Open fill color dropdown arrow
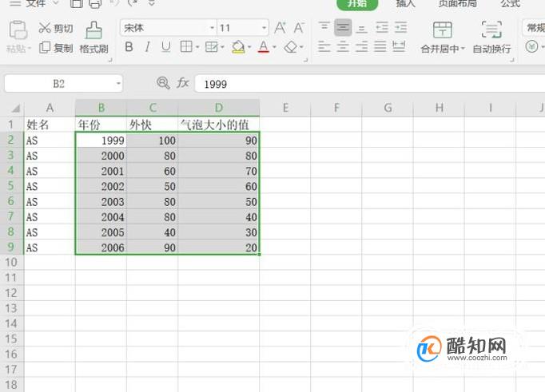The height and width of the screenshot is (392, 545). tap(249, 47)
